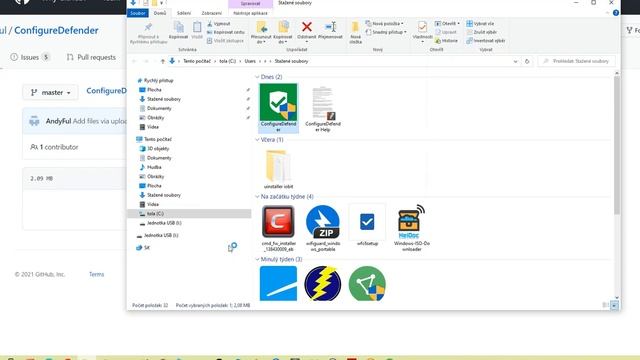Create a Nová složka folder
The width and height of the screenshot is (640, 360).
pyautogui.click(x=356, y=32)
